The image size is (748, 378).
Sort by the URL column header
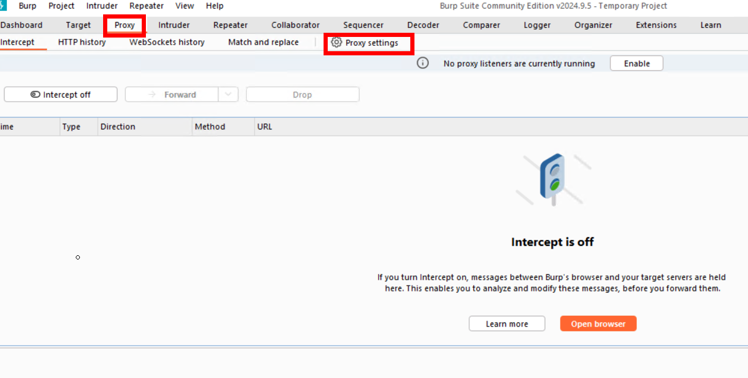501,126
